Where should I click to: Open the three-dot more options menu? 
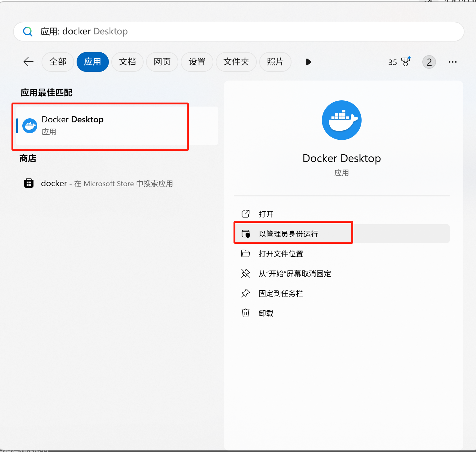click(x=452, y=62)
